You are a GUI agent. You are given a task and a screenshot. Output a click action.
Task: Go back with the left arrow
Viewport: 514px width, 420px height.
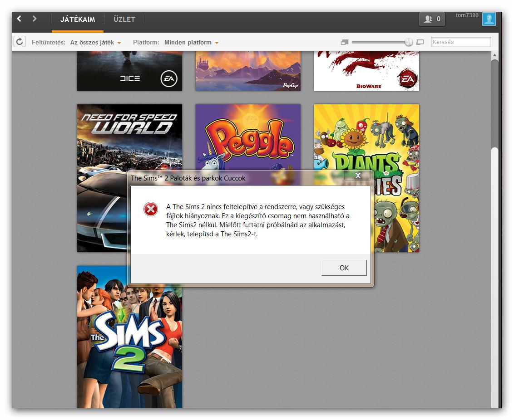pos(20,19)
